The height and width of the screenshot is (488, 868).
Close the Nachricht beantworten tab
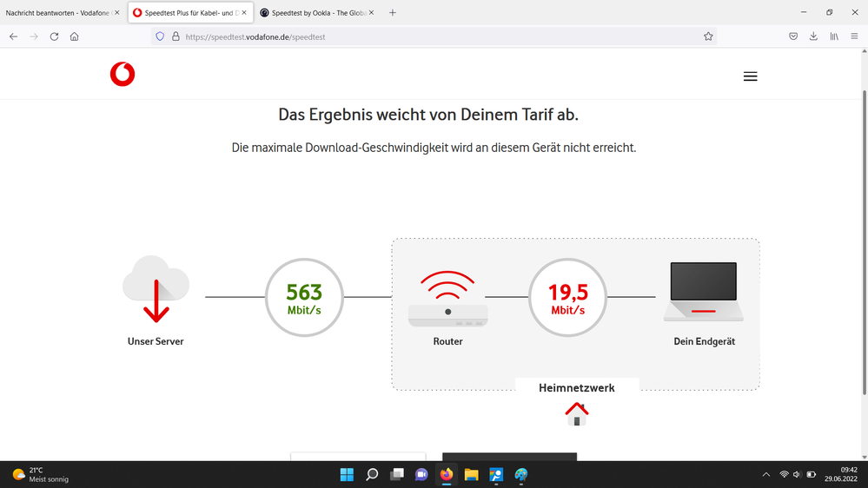pos(116,13)
